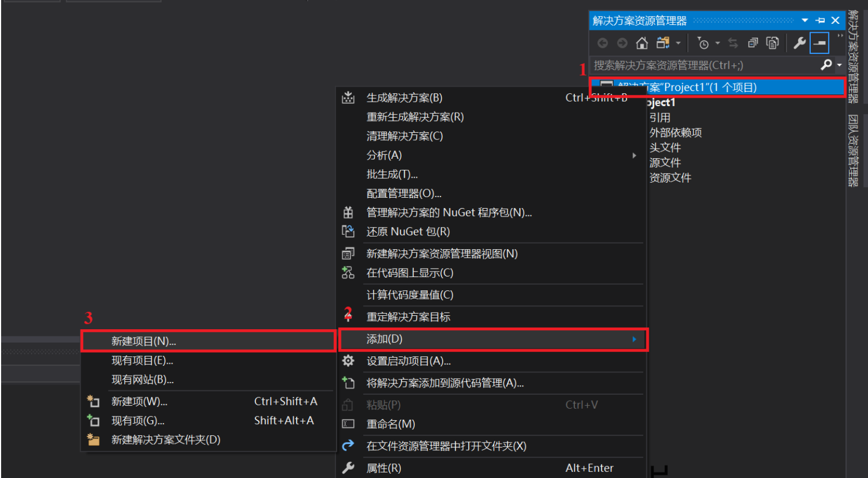Click 新建项目(N)... in the submenu
The width and height of the screenshot is (868, 478).
pyautogui.click(x=208, y=341)
